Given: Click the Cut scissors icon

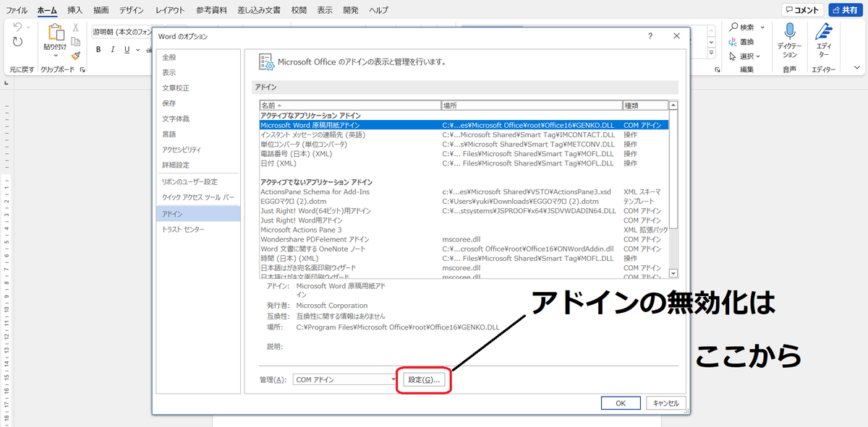Looking at the screenshot, I should pyautogui.click(x=75, y=28).
